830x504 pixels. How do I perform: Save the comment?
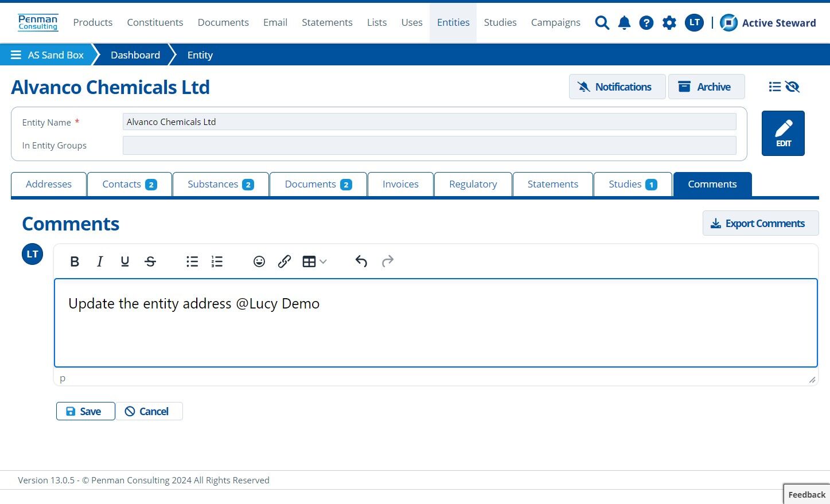point(85,411)
